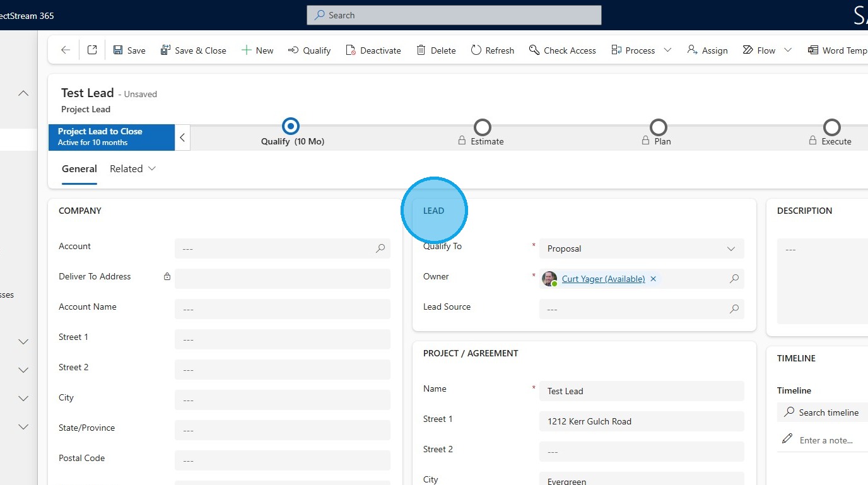
Task: Click the Save icon in toolbar
Action: [118, 50]
